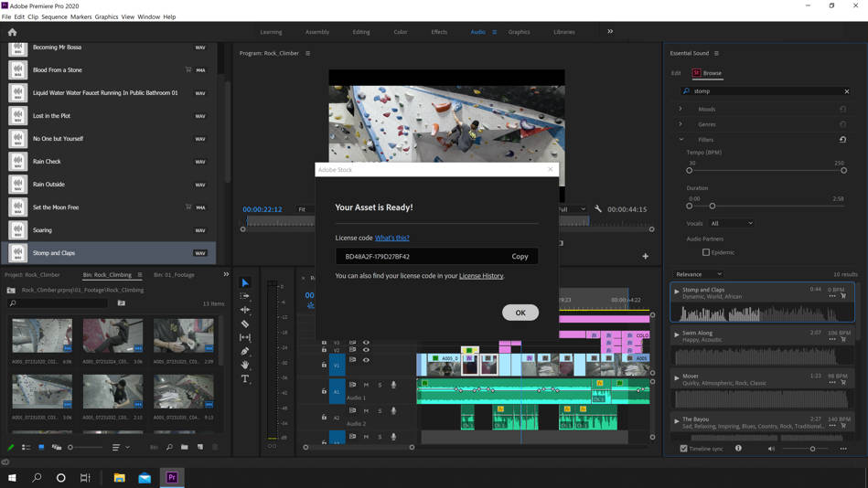
Task: Mute the A2 audio track
Action: click(x=366, y=410)
